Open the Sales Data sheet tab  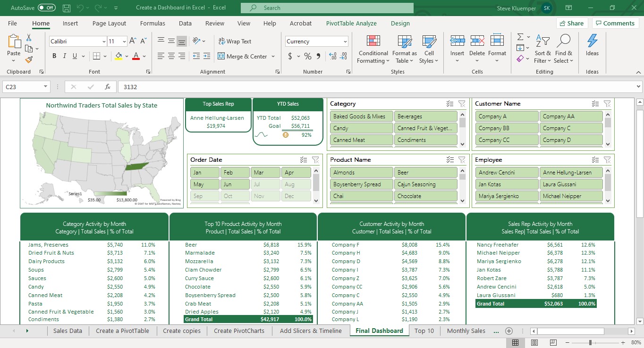(x=68, y=331)
